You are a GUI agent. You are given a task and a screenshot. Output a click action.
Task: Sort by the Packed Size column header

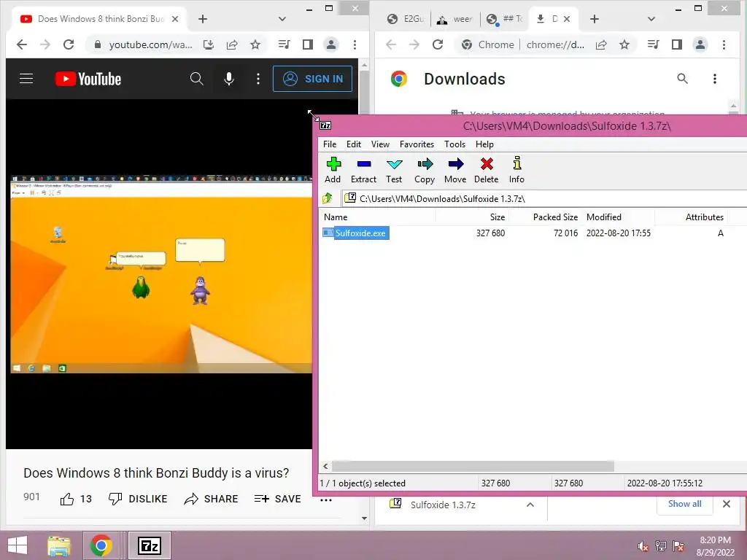[x=546, y=217]
